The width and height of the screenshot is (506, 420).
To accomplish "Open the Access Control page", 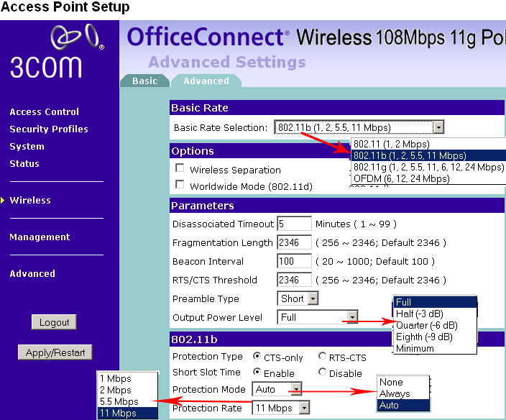I will point(45,111).
